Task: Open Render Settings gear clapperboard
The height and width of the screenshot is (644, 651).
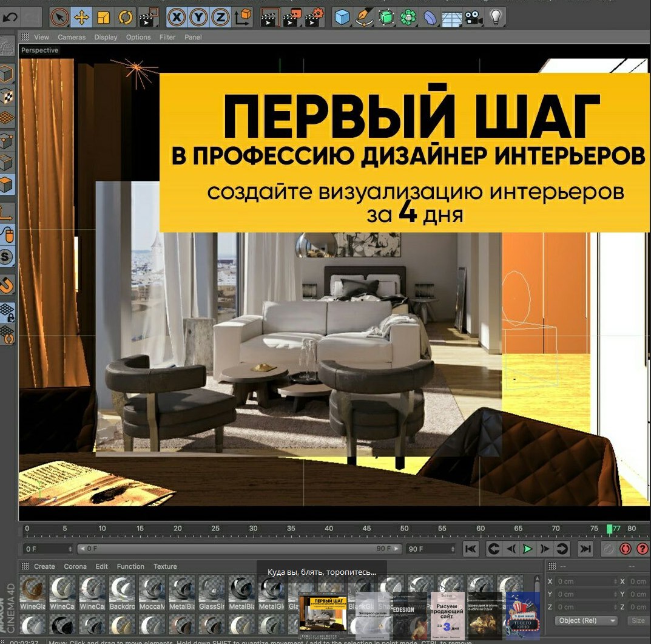Action: tap(314, 18)
